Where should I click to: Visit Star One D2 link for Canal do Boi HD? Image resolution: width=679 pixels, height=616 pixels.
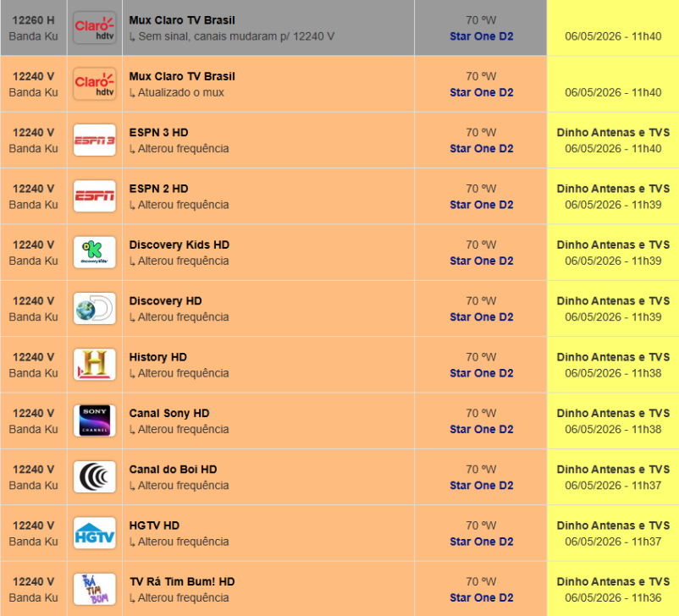(x=481, y=485)
